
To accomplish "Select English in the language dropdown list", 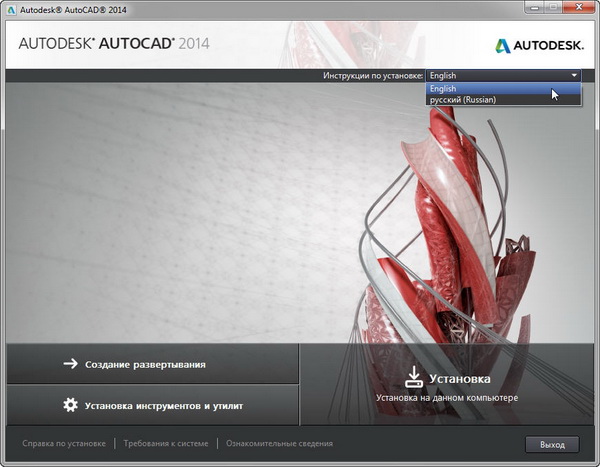I will coord(503,88).
